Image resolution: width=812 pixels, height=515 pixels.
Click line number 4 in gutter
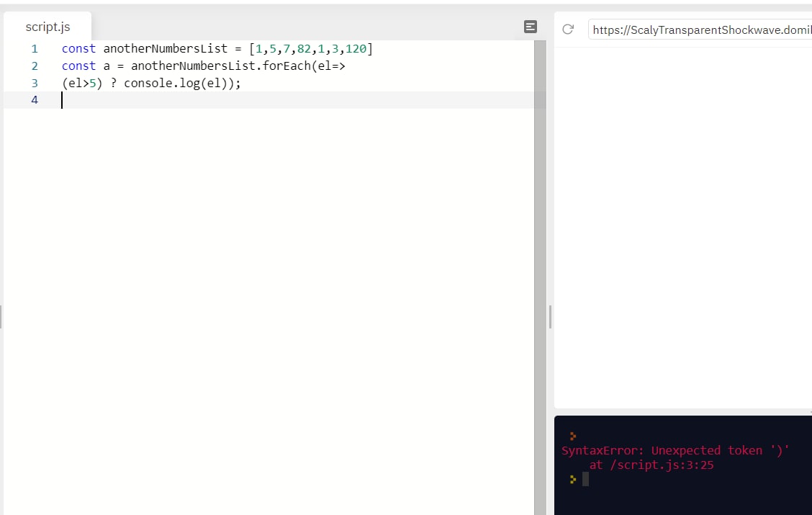pos(35,100)
